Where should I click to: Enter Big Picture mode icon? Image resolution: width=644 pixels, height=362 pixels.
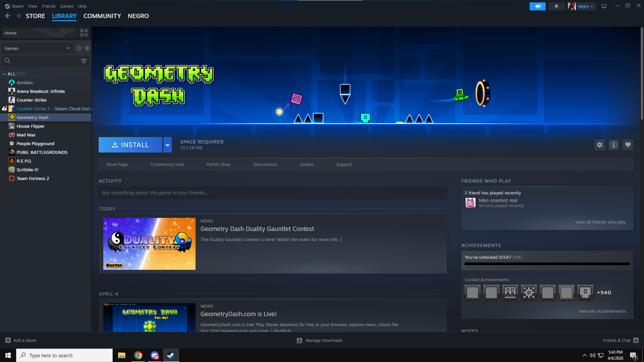click(x=604, y=6)
